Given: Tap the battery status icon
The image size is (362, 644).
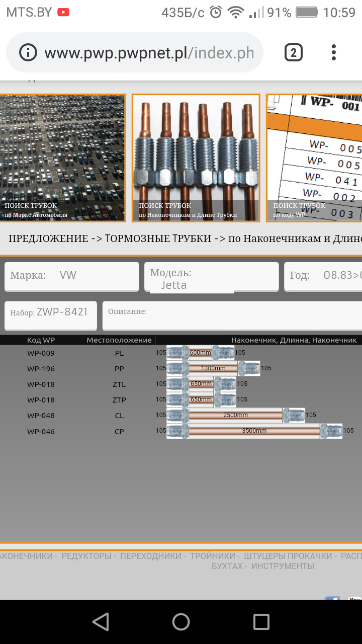Looking at the screenshot, I should tap(307, 12).
